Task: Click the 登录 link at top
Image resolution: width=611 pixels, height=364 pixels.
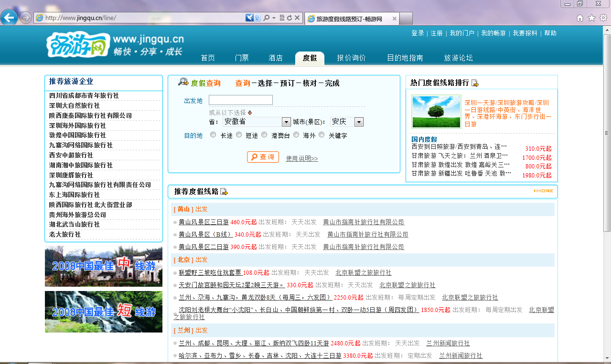Action: 418,33
